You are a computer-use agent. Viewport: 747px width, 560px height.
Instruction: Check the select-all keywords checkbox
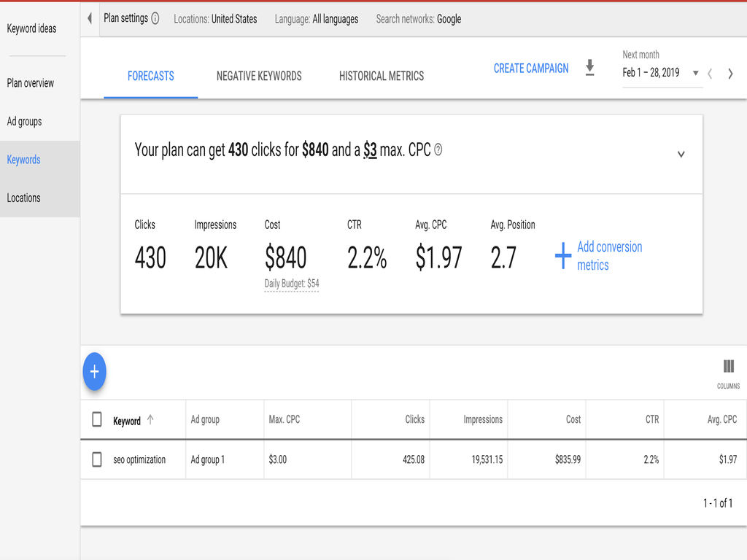[97, 419]
